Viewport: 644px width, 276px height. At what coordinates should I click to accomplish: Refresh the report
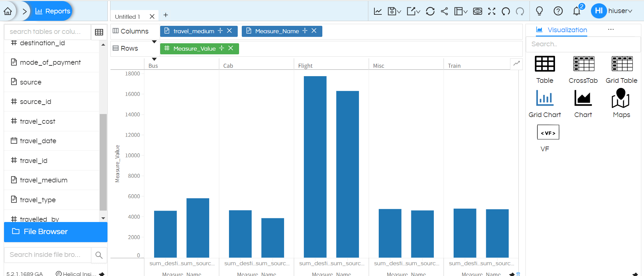tap(430, 11)
